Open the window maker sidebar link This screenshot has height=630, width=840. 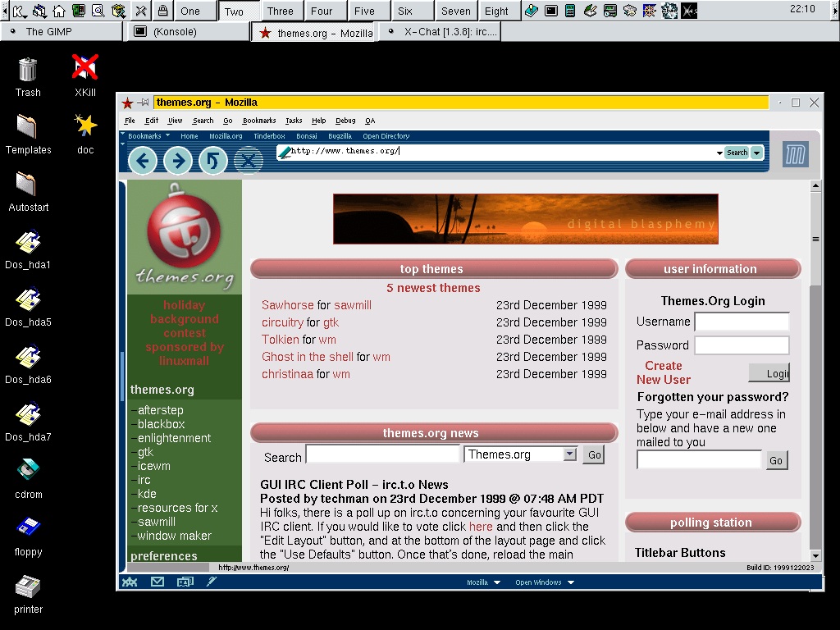pos(174,536)
